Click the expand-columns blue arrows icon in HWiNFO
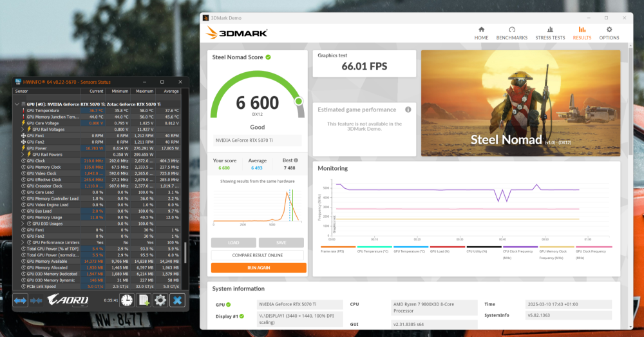The width and height of the screenshot is (644, 337). tap(20, 300)
